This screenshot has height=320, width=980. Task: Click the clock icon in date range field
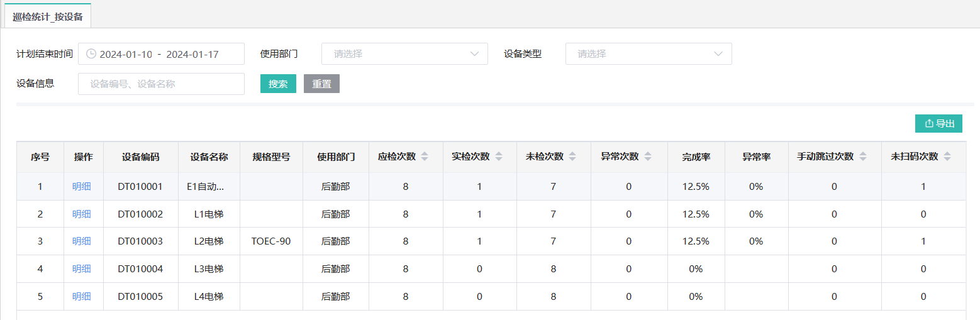tap(91, 54)
